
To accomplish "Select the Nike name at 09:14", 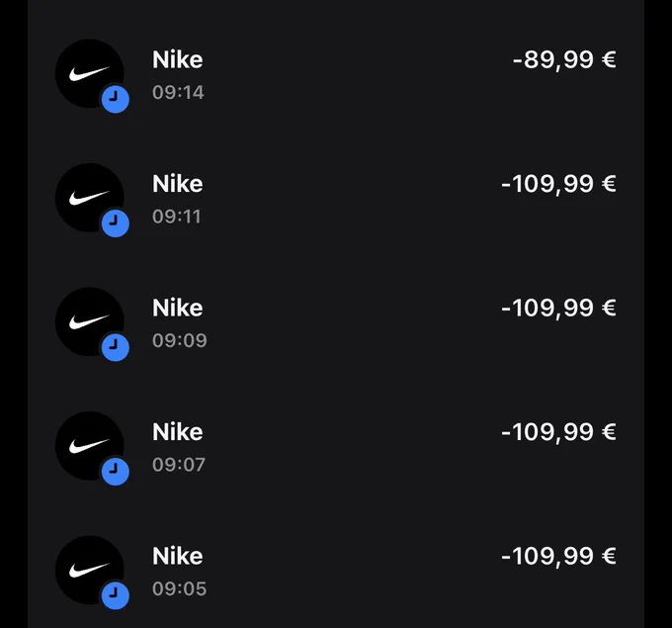I will tap(178, 59).
